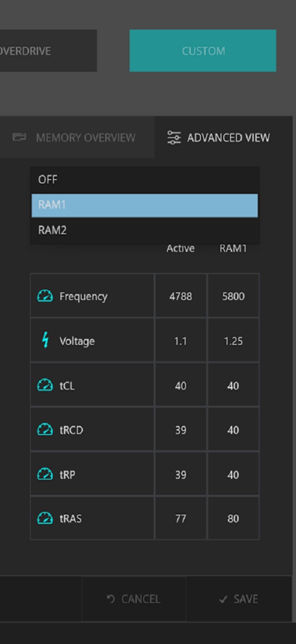Choose RAM2 from the dropdown list
The width and height of the screenshot is (296, 644).
click(144, 230)
